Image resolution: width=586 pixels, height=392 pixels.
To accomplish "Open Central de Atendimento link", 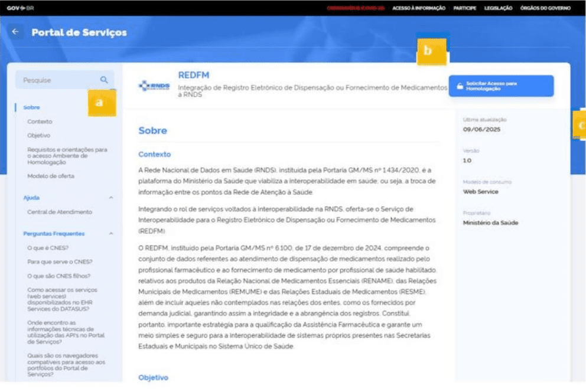I will click(60, 212).
